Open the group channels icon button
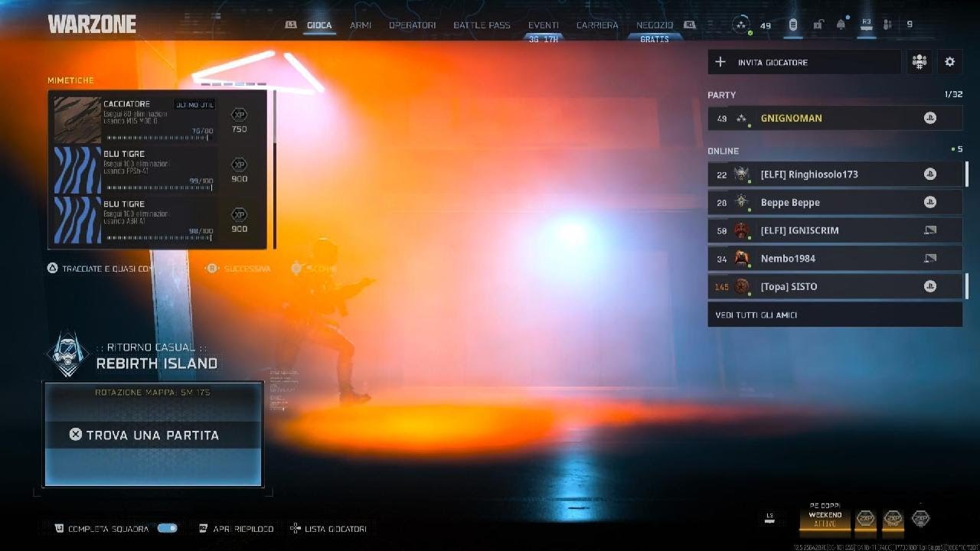 click(919, 62)
